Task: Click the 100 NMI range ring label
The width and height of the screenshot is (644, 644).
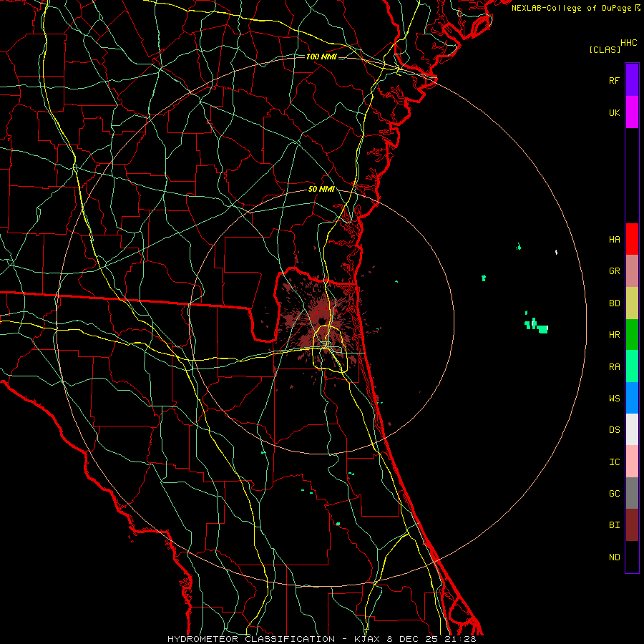Action: pyautogui.click(x=321, y=57)
